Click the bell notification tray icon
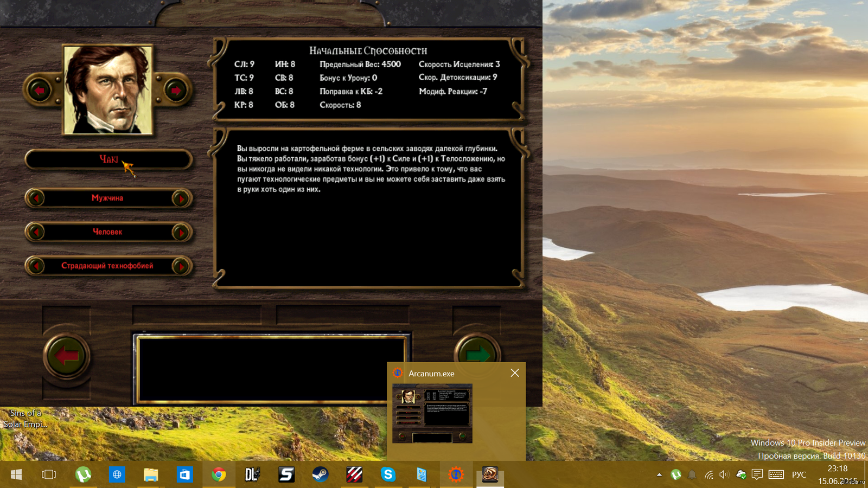The height and width of the screenshot is (488, 868). (692, 474)
